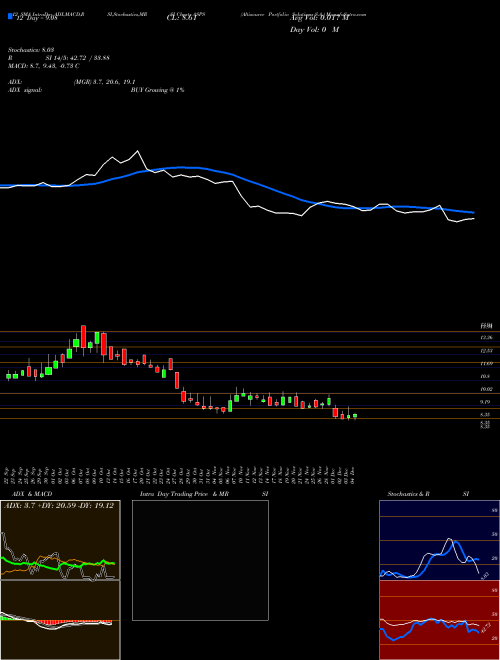Click inside the empty intraday trading price box

click(x=200, y=560)
